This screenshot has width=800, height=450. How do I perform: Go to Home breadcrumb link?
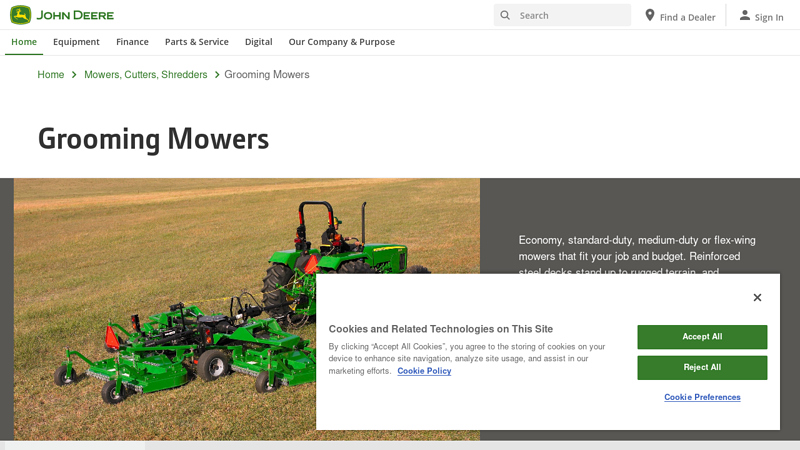pos(51,75)
